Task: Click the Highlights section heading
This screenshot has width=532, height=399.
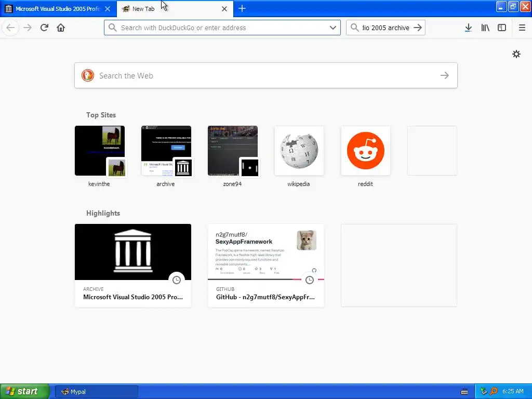Action: point(103,213)
